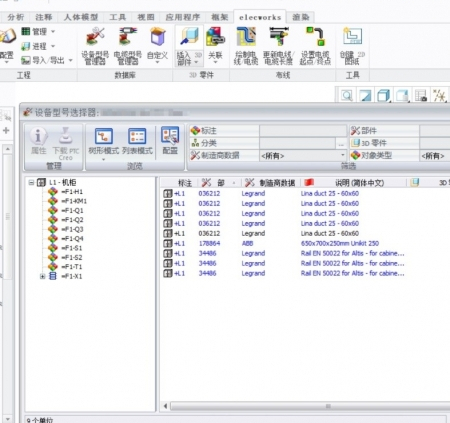This screenshot has height=423, width=450.
Task: Switch to 列表模式 view
Action: click(137, 136)
